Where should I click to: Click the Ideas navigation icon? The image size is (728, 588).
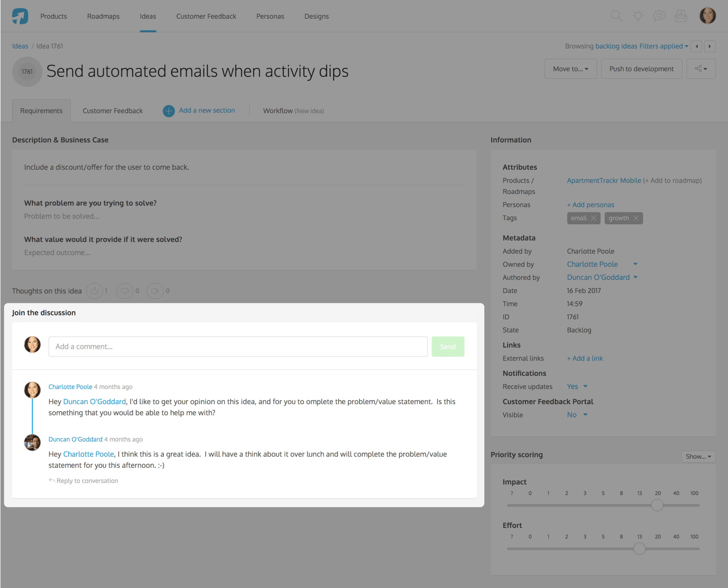(147, 16)
